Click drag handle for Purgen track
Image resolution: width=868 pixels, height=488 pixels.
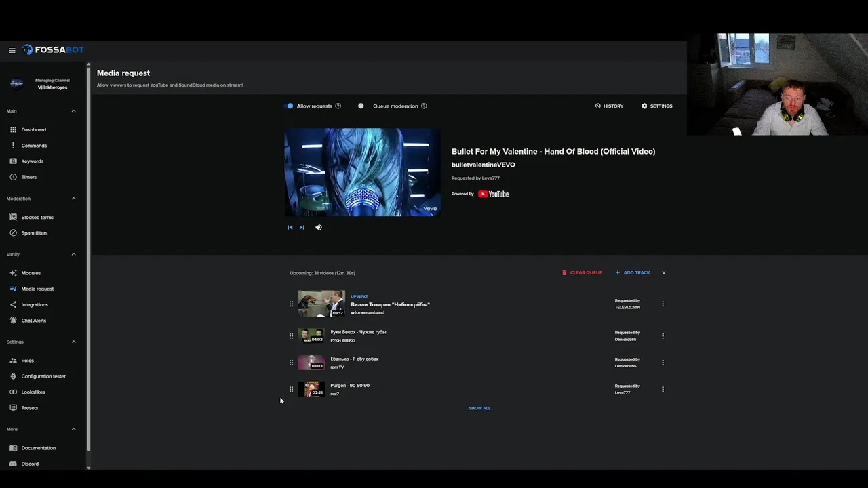(x=292, y=389)
